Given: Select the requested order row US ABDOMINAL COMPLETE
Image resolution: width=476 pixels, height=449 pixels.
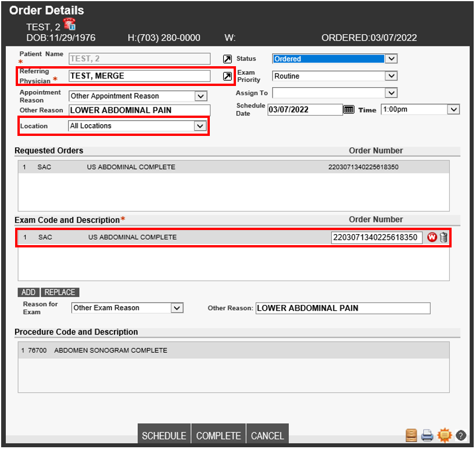Looking at the screenshot, I should [234, 167].
